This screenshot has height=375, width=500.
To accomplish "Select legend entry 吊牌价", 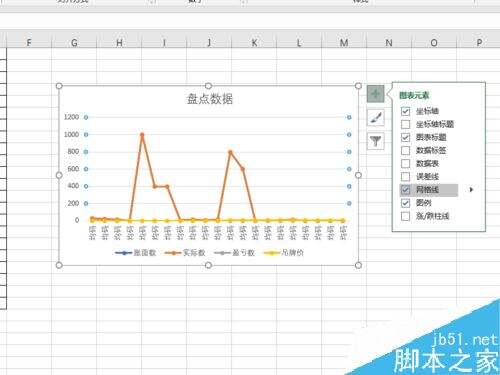I will [x=284, y=253].
